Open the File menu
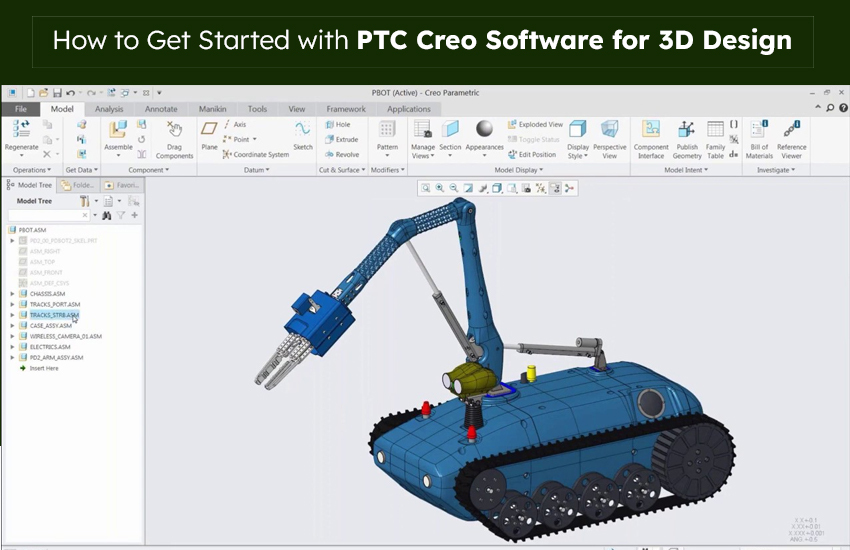This screenshot has width=850, height=550. click(21, 109)
